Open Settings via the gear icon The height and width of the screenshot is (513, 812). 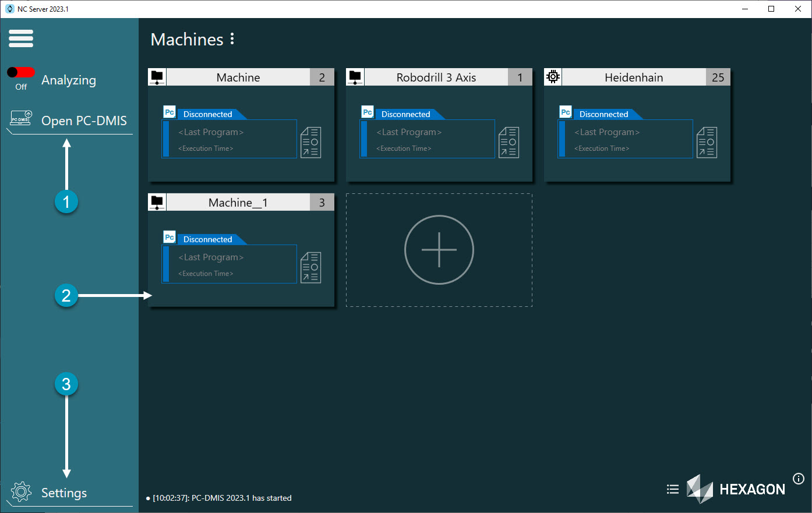click(22, 492)
